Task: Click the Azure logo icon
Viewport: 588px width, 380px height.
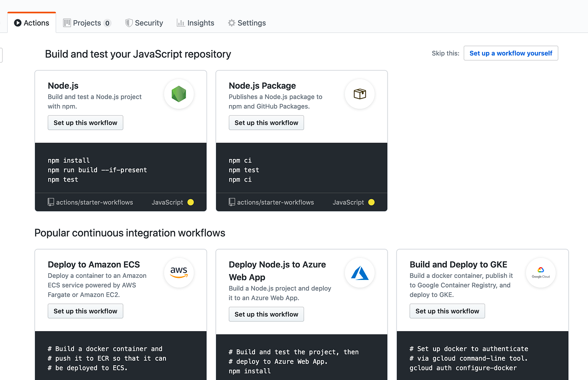Action: pos(360,273)
